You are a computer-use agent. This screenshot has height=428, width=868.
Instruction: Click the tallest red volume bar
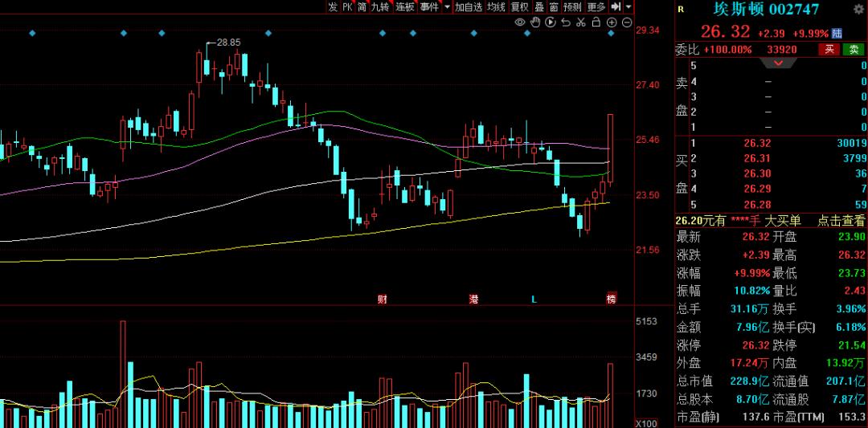[123, 374]
